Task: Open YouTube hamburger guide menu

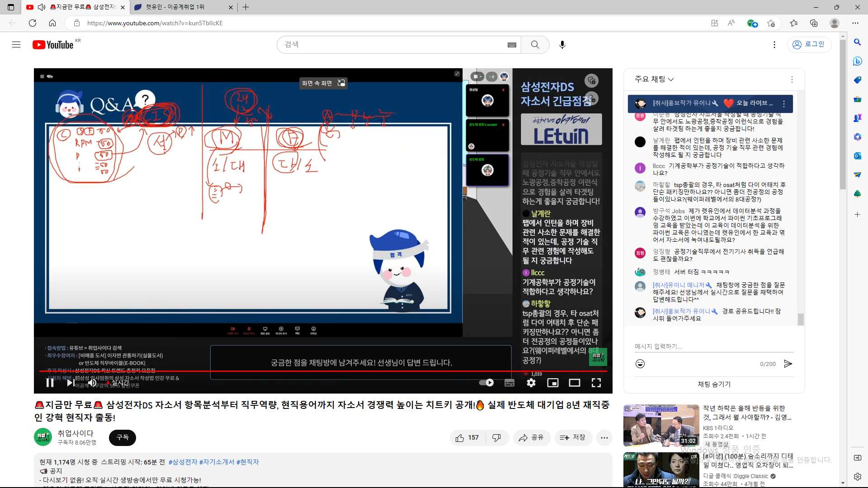Action: (x=16, y=45)
